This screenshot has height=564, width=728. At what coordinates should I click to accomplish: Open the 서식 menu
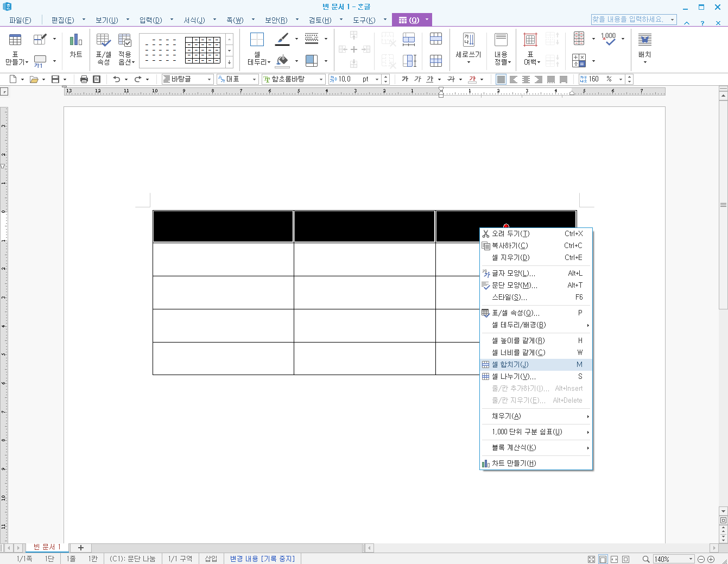[x=194, y=20]
